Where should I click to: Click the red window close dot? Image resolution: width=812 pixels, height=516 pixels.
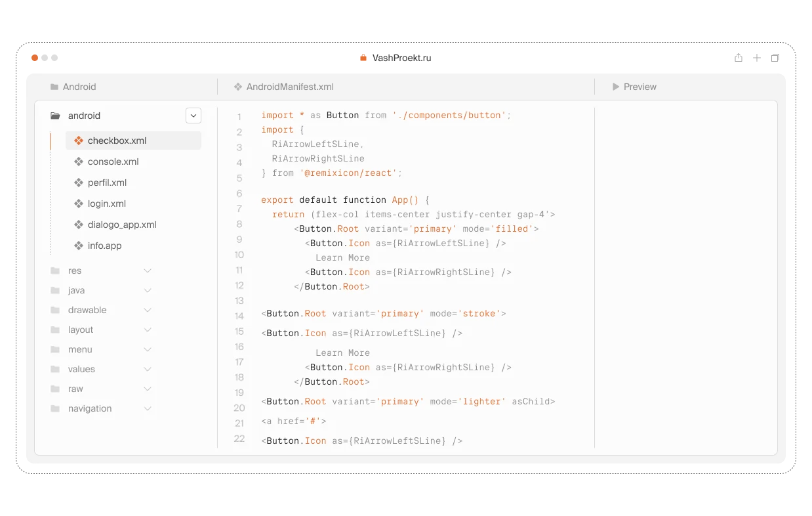[x=35, y=58]
